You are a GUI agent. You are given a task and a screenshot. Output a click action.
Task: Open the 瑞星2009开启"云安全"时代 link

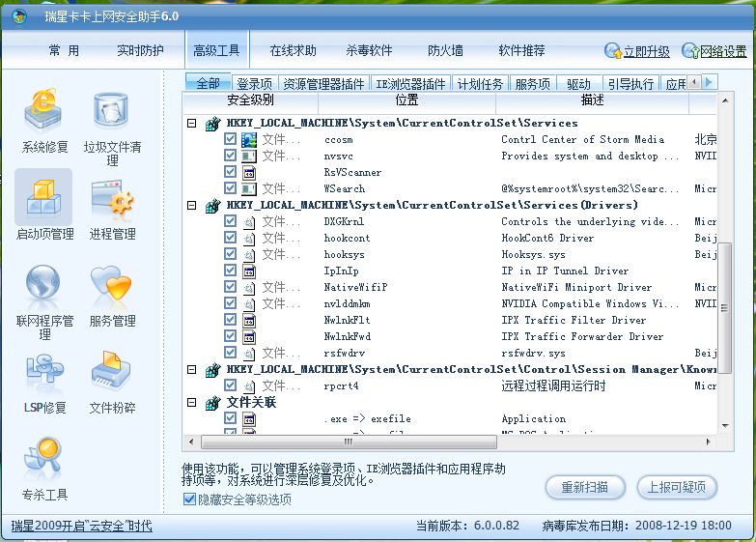pos(81,526)
